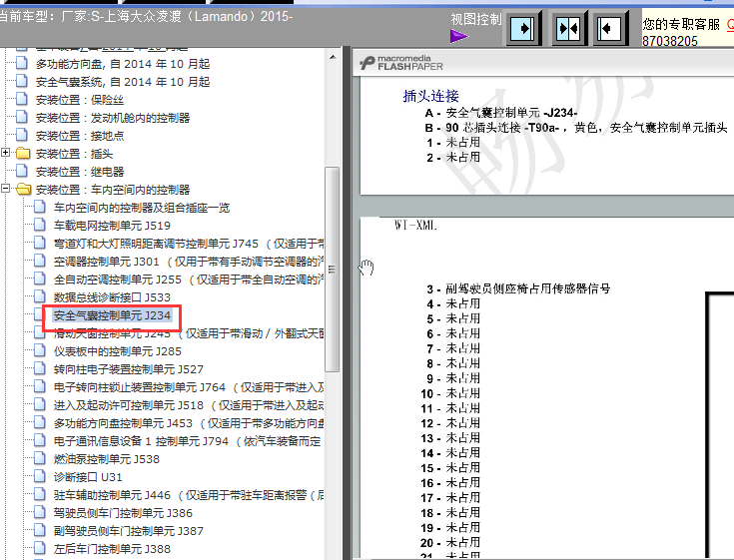734x560 pixels.
Task: Click document icon beside 安装位置：保险丝
Action: 22,99
